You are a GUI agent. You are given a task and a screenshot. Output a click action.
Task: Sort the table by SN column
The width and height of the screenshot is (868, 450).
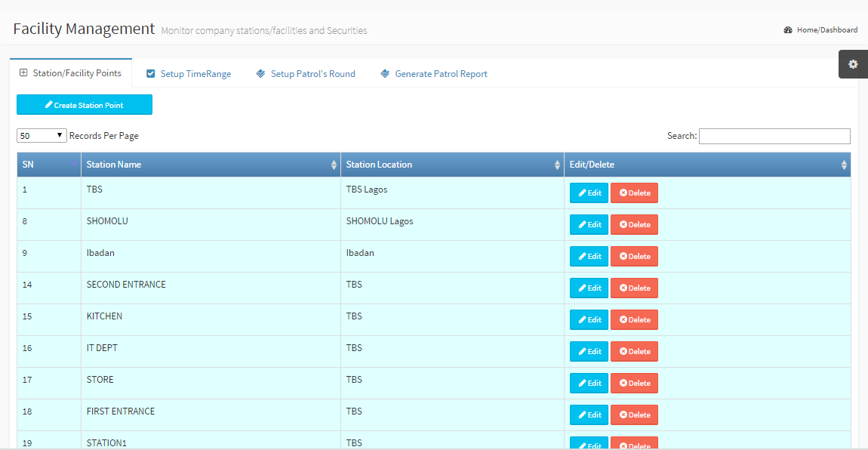pos(49,165)
